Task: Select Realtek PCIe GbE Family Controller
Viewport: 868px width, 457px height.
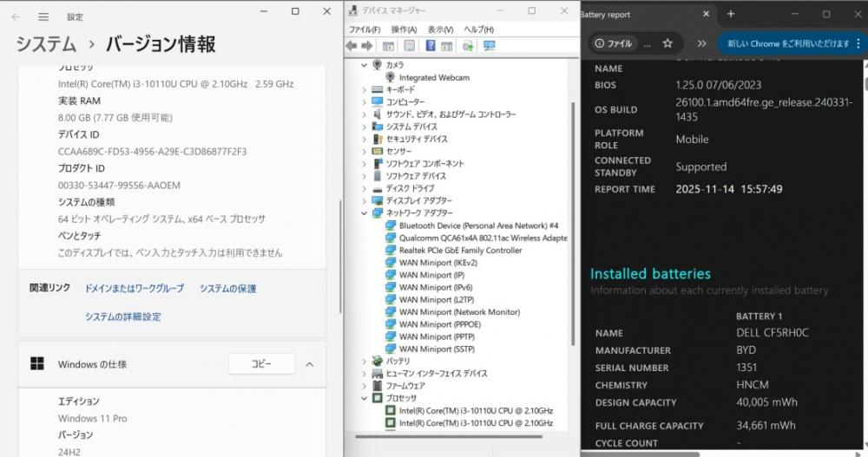Action: [x=453, y=250]
